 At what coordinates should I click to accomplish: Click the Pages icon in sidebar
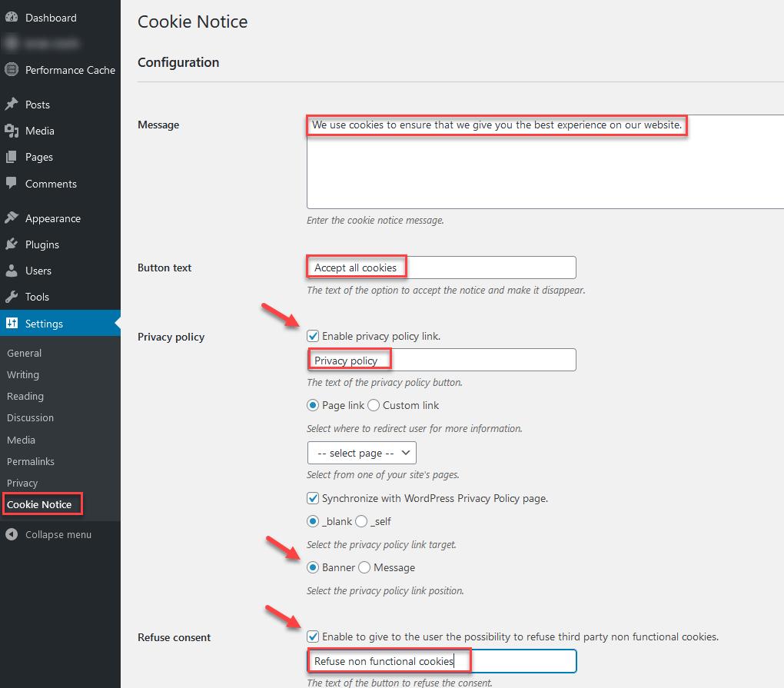pyautogui.click(x=11, y=157)
